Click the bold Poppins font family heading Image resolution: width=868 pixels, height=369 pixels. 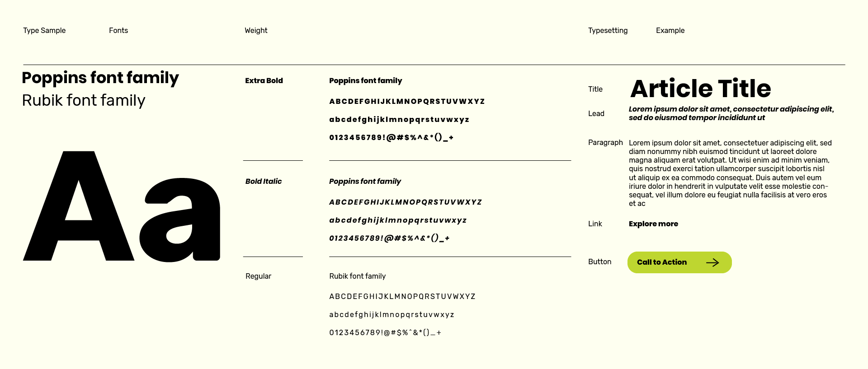point(100,78)
